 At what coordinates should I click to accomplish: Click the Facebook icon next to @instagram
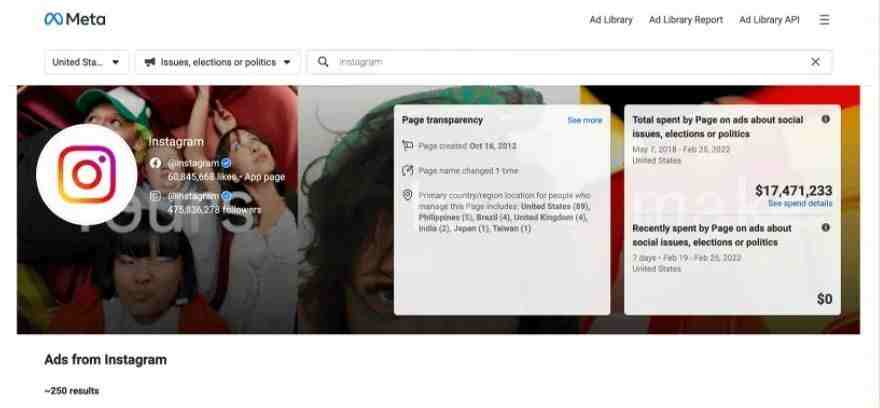155,163
